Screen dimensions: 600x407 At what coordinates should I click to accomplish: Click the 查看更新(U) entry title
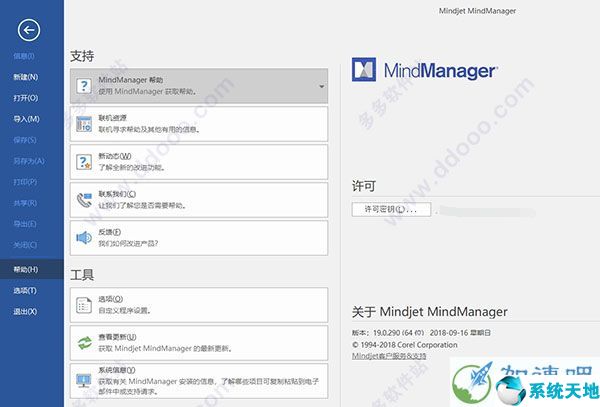(x=117, y=337)
